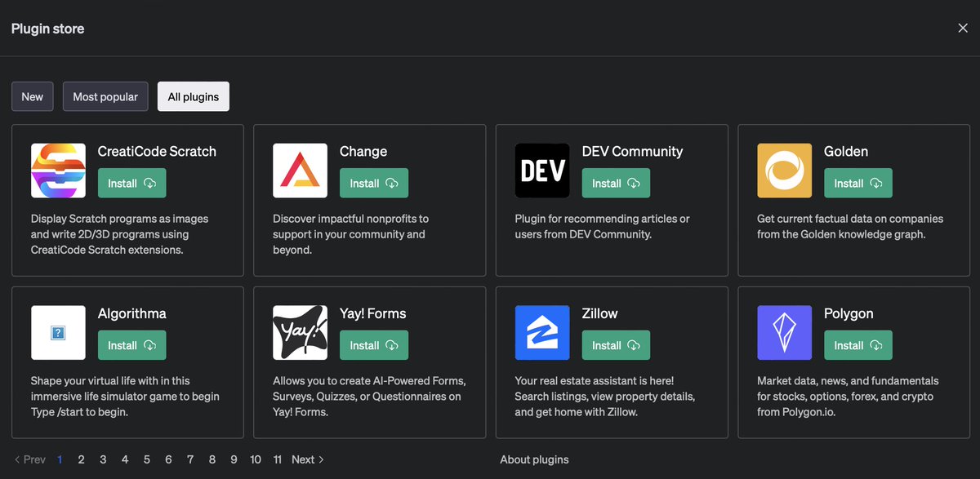Screen dimensions: 980x479
Task: Close the Plugin store dialog
Action: [x=961, y=27]
